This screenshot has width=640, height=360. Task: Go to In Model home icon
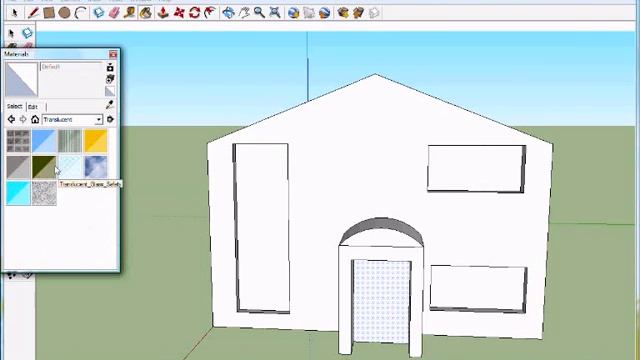tap(35, 119)
